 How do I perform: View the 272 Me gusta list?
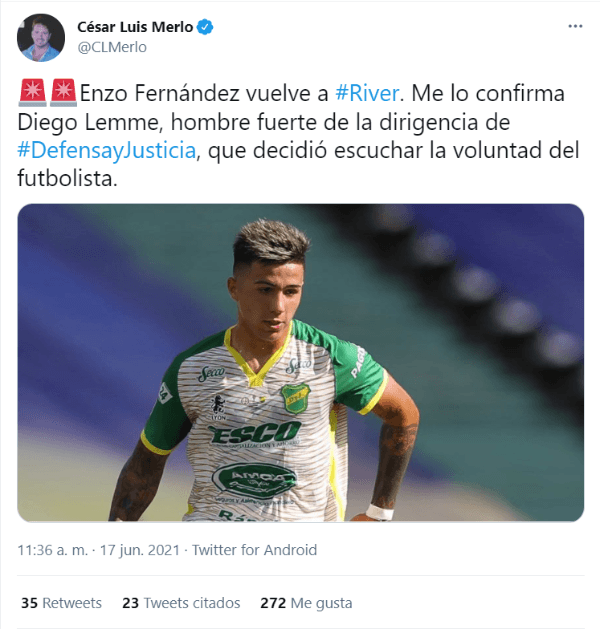(306, 603)
